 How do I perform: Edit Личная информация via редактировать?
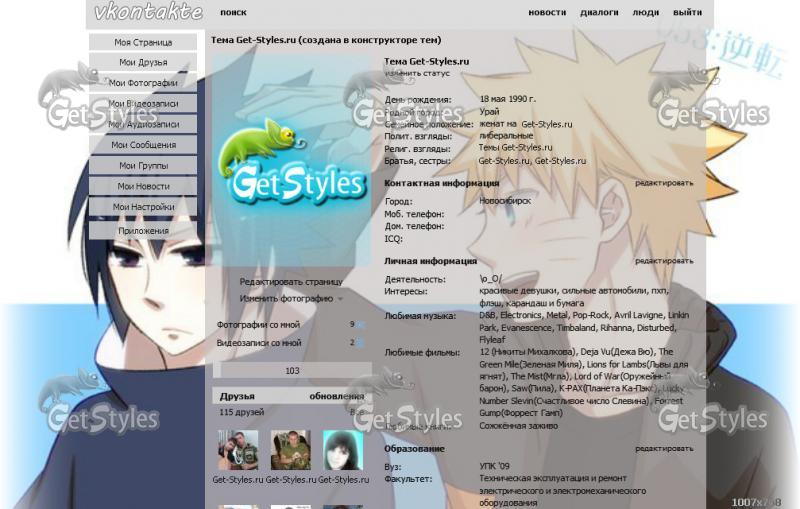point(664,261)
